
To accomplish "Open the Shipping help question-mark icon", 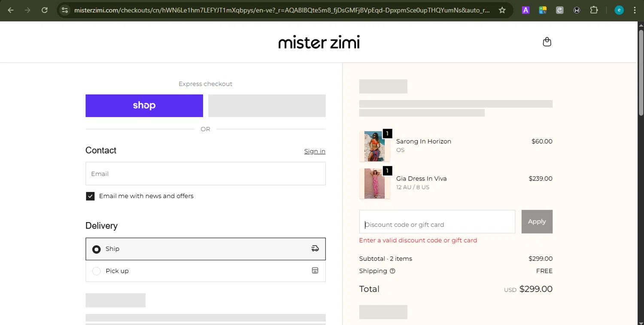I will click(392, 271).
